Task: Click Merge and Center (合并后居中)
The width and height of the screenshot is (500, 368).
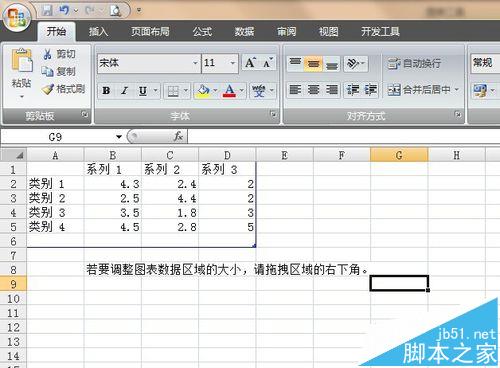Action: tap(419, 89)
